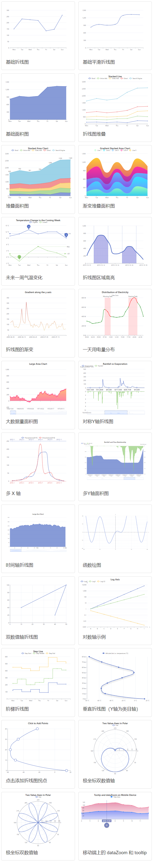Click the line legend icon in Two Value-Axes Polar heart chart
Image resolution: width=154 pixels, height=868 pixels.
click(x=114, y=725)
